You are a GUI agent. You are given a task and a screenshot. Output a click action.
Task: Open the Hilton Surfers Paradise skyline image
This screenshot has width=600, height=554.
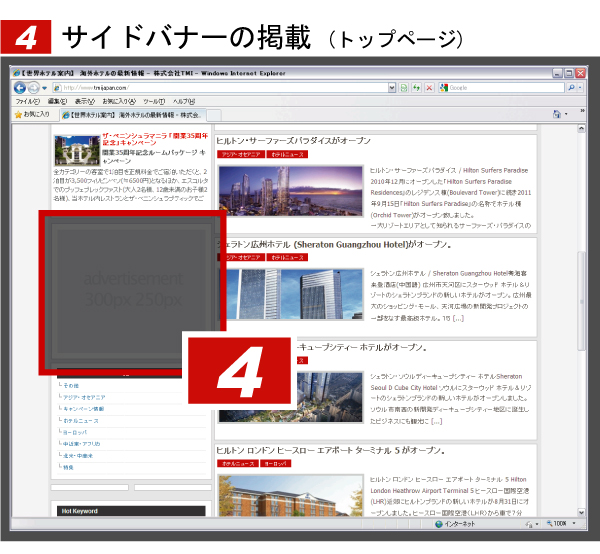click(x=290, y=191)
